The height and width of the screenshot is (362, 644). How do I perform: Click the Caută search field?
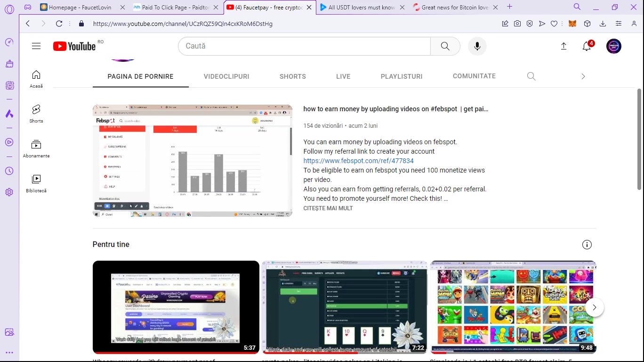point(304,46)
